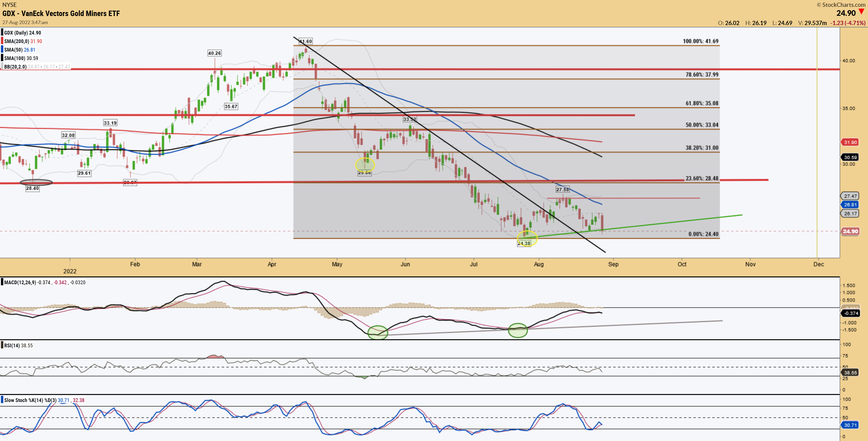The image size is (868, 441).
Task: Click the blue 30.71 Slow Stoch value tag
Action: (850, 425)
